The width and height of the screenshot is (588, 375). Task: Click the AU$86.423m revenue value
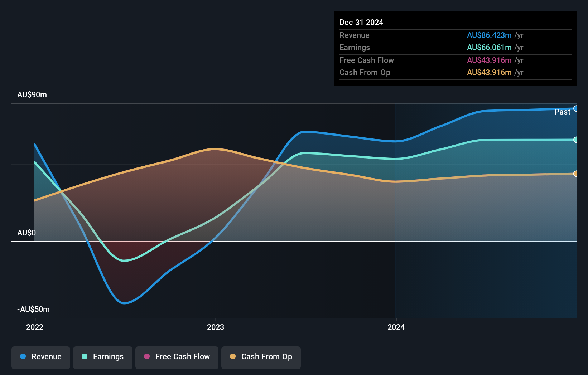pos(489,35)
